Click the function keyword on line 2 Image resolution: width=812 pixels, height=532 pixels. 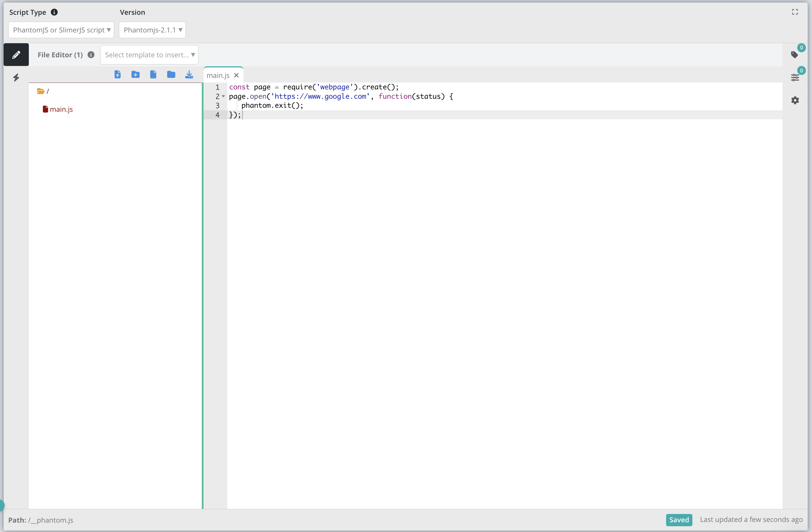[x=395, y=96]
